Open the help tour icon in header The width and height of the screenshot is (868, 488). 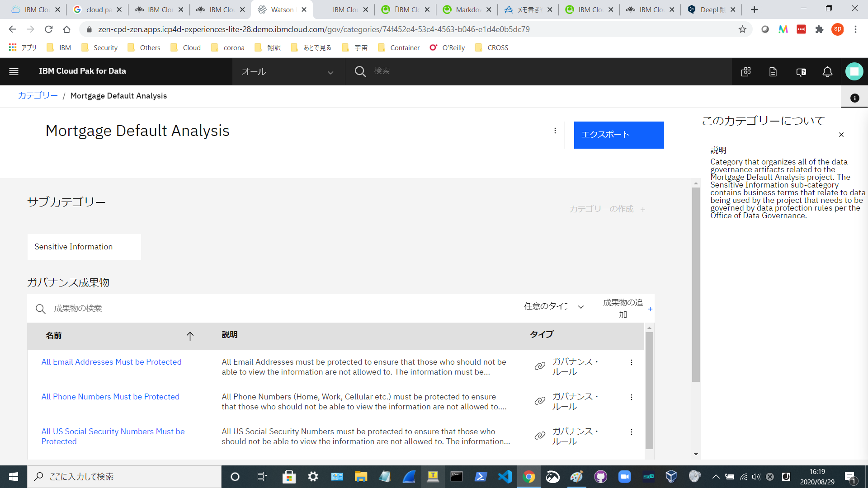tap(801, 72)
